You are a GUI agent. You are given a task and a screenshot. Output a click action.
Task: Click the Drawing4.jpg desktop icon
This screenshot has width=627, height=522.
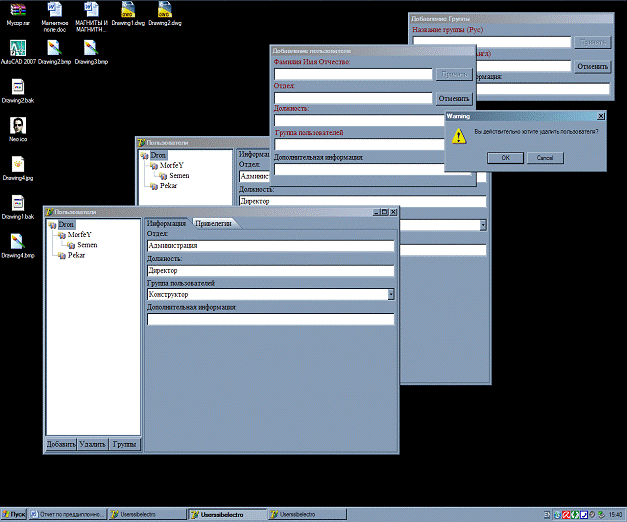(x=18, y=165)
